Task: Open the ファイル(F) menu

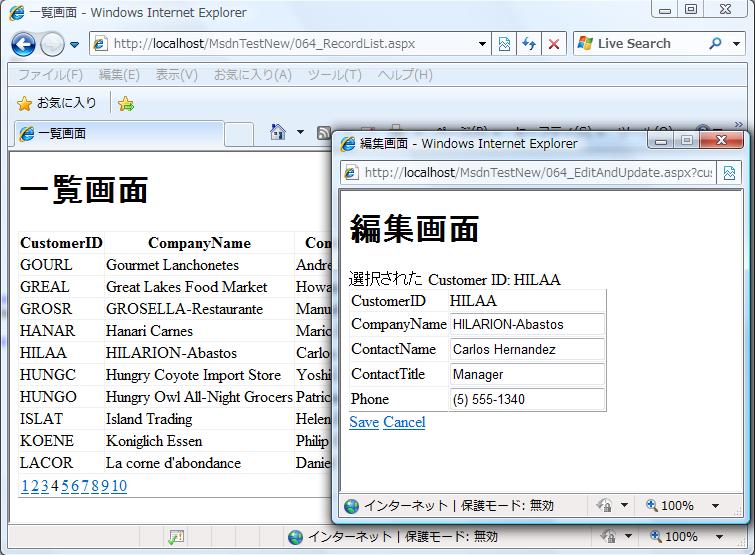Action: coord(50,75)
